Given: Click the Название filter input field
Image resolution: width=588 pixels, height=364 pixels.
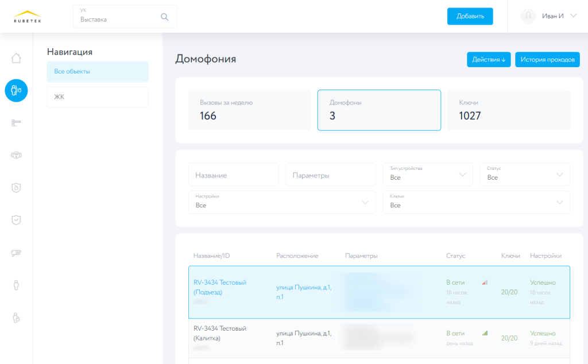Looking at the screenshot, I should (233, 174).
